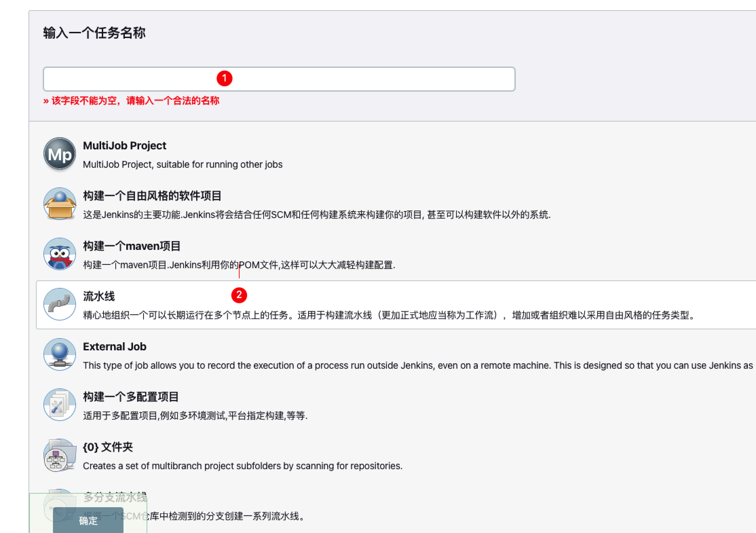This screenshot has width=756, height=533.
Task: Click the red empty-field validation message
Action: [131, 101]
